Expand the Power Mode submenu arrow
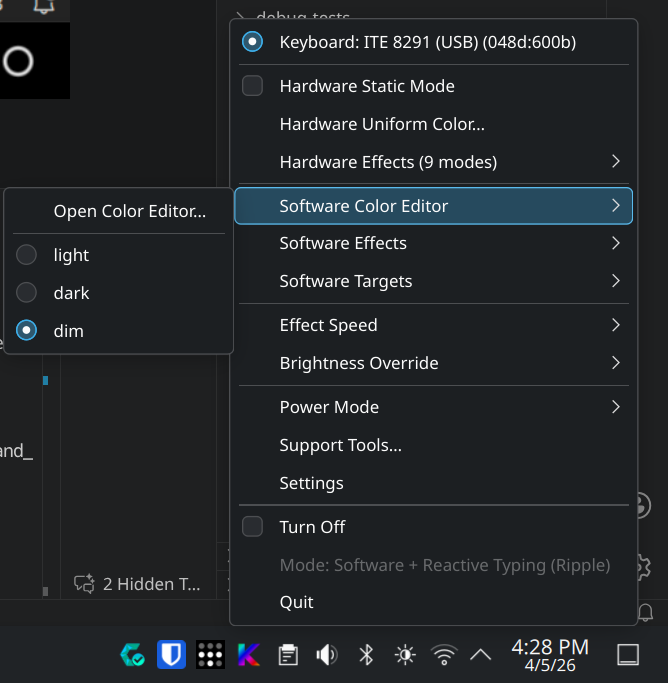Screen dimensions: 668x683 pyautogui.click(x=615, y=407)
